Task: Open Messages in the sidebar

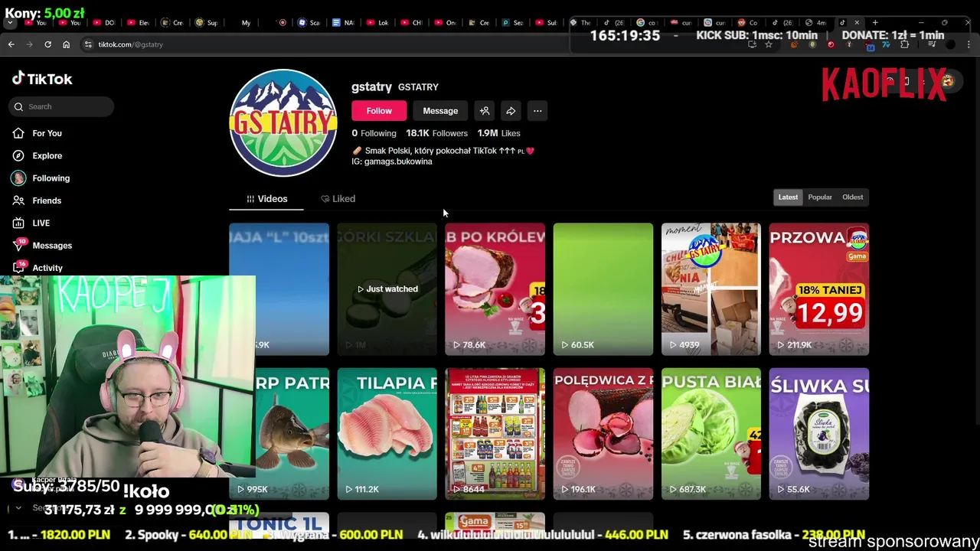Action: pyautogui.click(x=52, y=246)
